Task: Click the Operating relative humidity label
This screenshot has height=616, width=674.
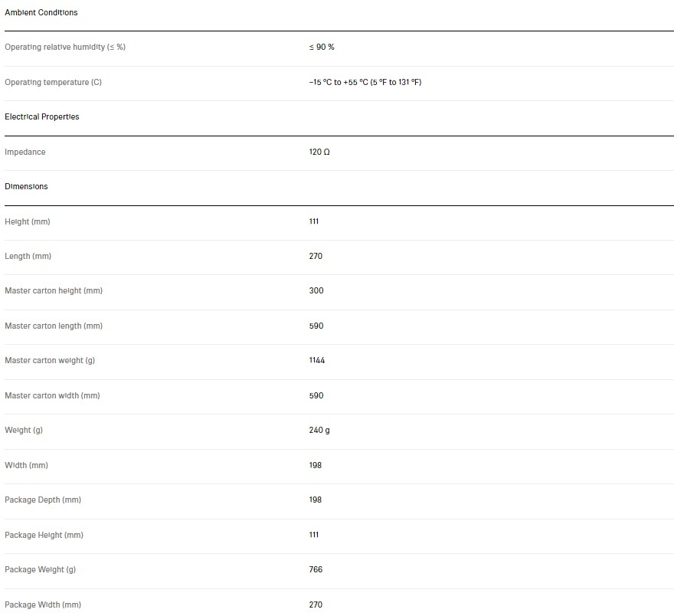Action: pos(65,48)
